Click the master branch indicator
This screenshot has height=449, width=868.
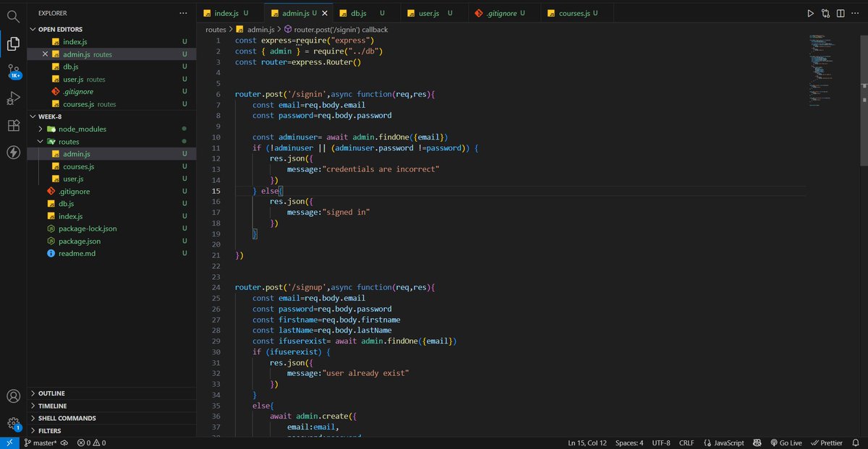point(41,442)
